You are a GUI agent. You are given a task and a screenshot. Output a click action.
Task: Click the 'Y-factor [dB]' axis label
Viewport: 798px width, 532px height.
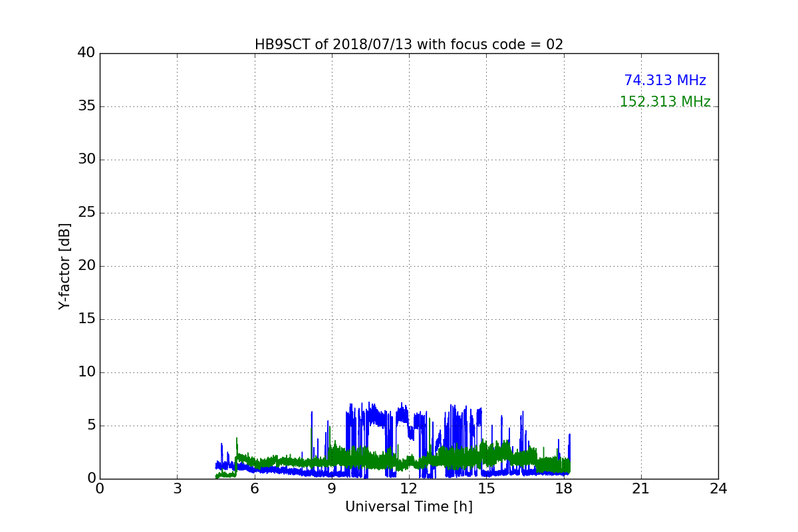[x=65, y=266]
